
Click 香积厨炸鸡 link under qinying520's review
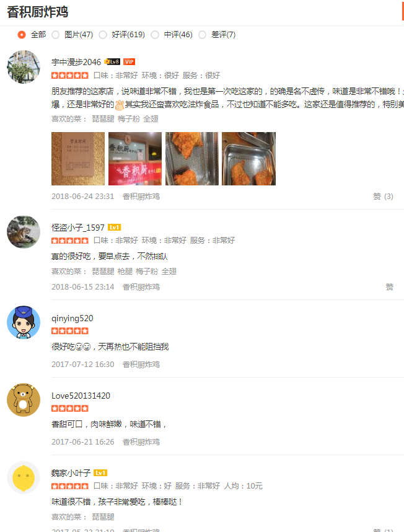pyautogui.click(x=141, y=365)
